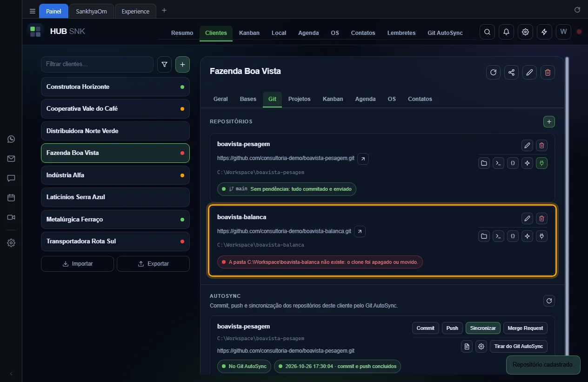Click the Sincronizar button

tap(483, 328)
